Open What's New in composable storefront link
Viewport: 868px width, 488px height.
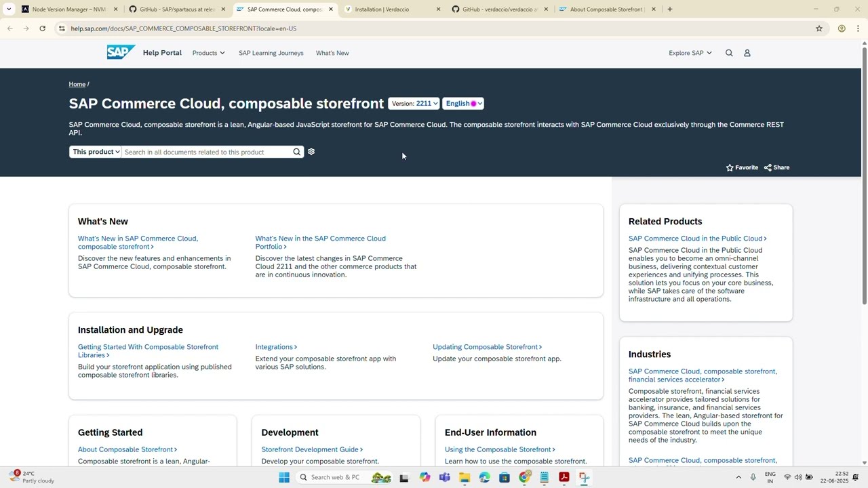click(138, 243)
